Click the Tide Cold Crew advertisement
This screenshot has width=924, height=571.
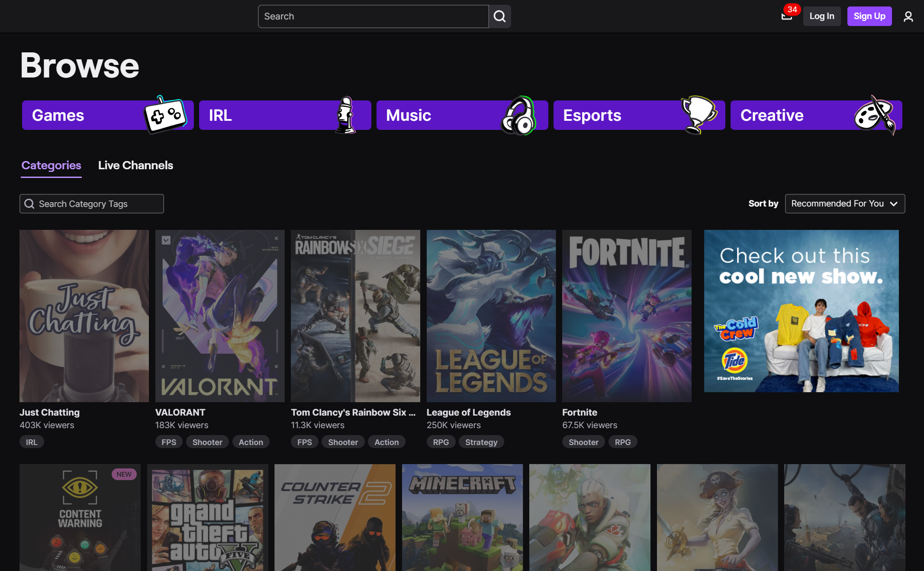[802, 311]
